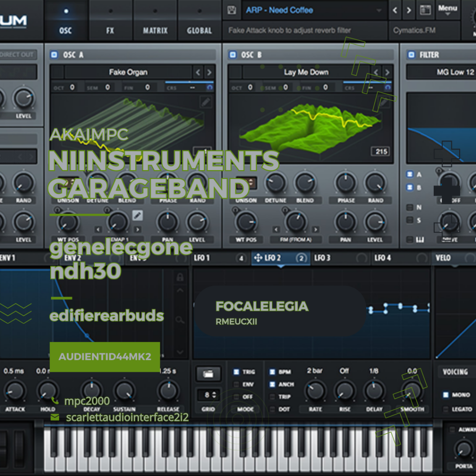Choose next warp mode for OSC B
Screen dimensions: 476x476
tap(316, 230)
